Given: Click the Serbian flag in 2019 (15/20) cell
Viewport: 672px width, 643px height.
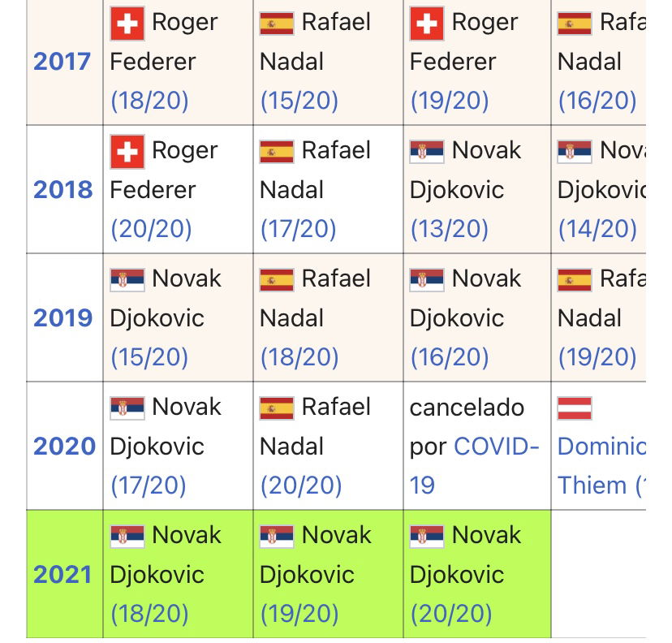Looking at the screenshot, I should tap(127, 280).
